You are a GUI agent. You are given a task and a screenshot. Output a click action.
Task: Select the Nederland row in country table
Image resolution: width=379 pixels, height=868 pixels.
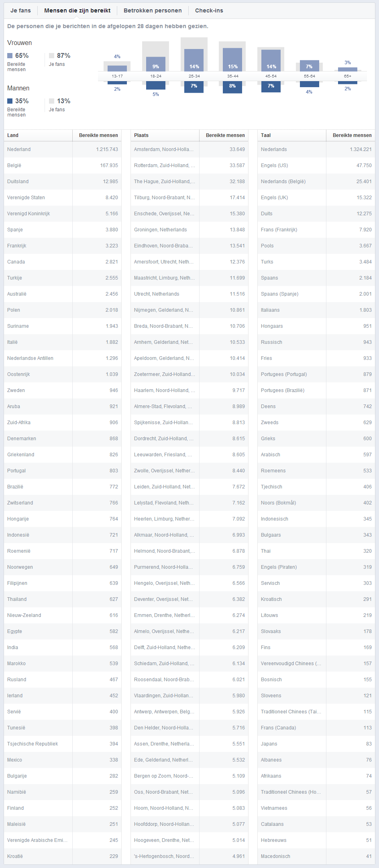(x=63, y=149)
